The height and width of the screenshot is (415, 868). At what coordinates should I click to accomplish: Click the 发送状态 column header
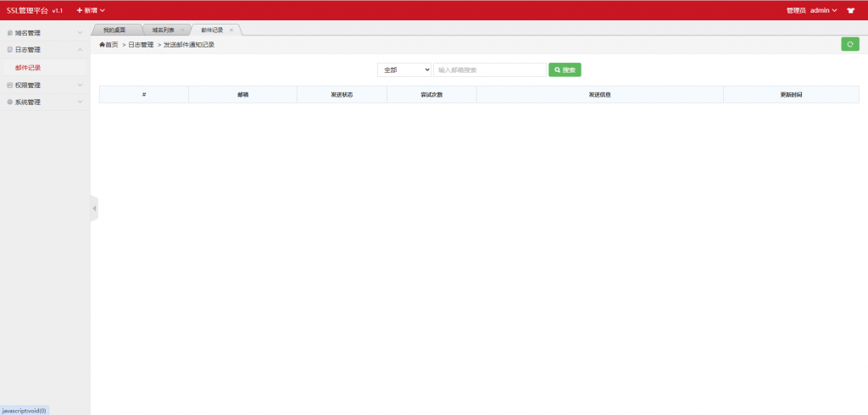342,95
